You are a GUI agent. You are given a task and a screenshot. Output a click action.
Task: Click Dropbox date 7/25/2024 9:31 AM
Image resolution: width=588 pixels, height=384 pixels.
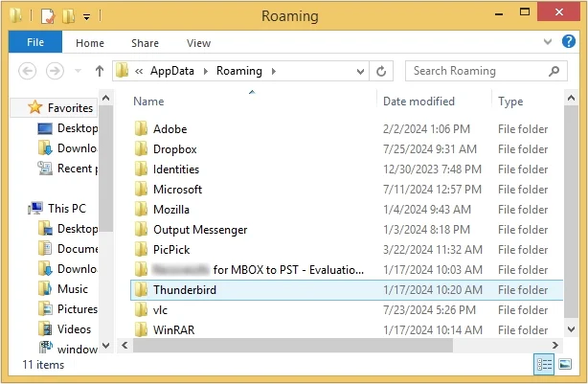(x=430, y=149)
